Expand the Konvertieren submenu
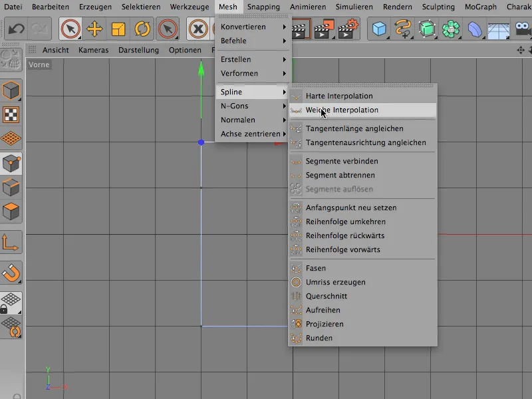 pyautogui.click(x=253, y=27)
